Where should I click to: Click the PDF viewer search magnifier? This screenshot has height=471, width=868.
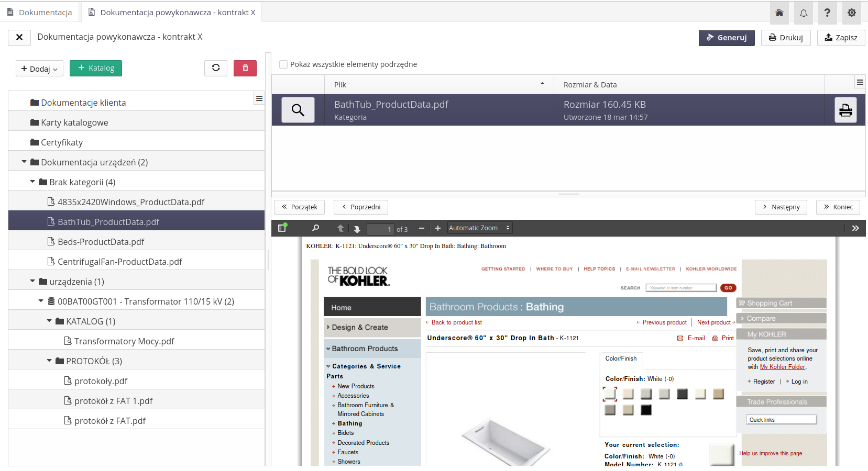click(315, 228)
